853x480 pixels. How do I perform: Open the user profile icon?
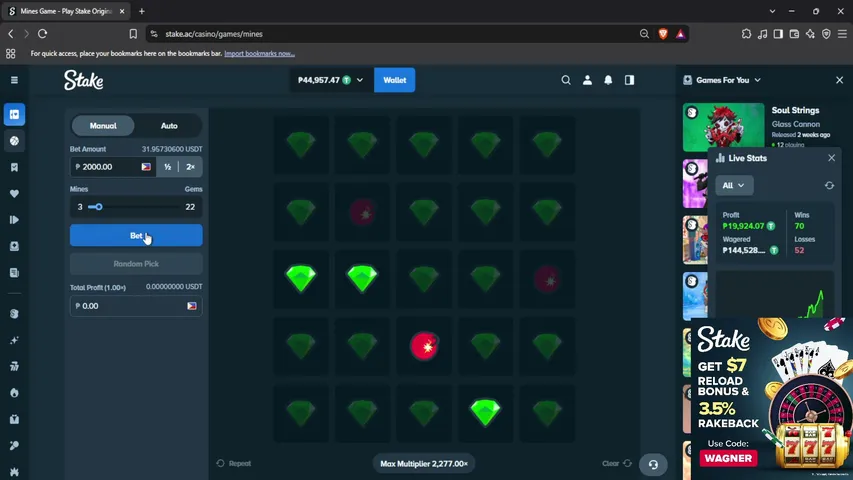(587, 80)
